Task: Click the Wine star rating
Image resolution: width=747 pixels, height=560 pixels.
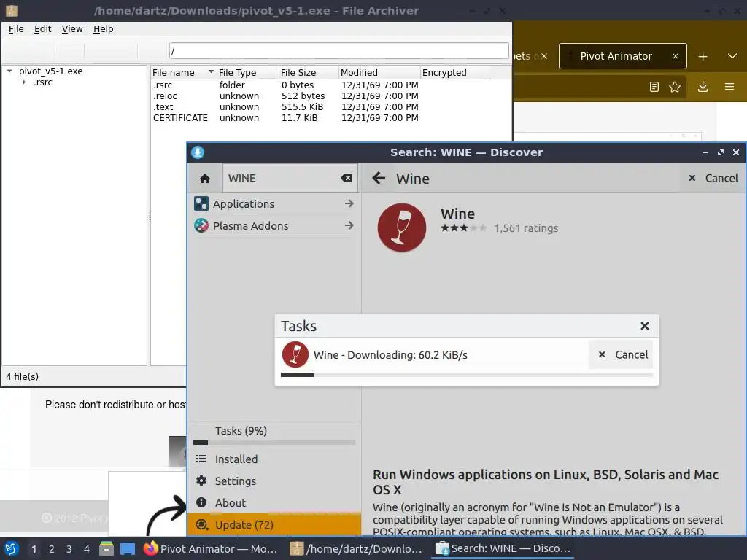Action: click(463, 228)
